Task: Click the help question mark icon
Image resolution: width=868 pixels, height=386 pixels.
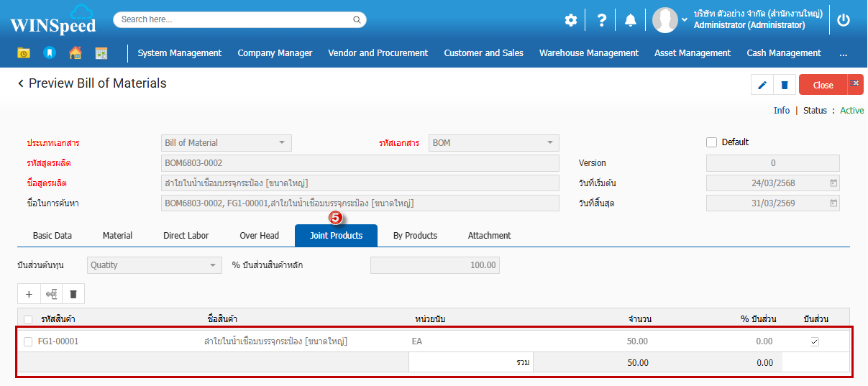Action: pyautogui.click(x=602, y=20)
